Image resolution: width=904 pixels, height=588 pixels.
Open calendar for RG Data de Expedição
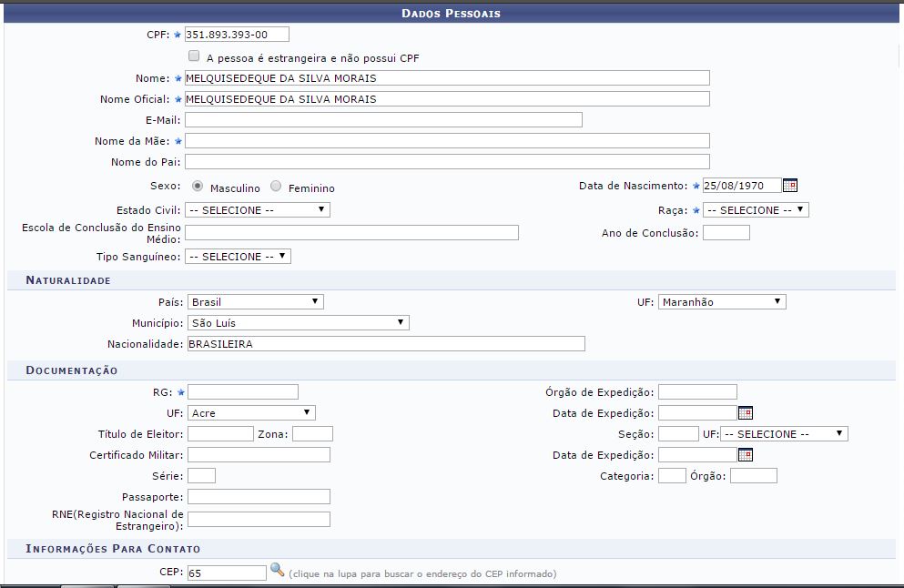click(745, 413)
